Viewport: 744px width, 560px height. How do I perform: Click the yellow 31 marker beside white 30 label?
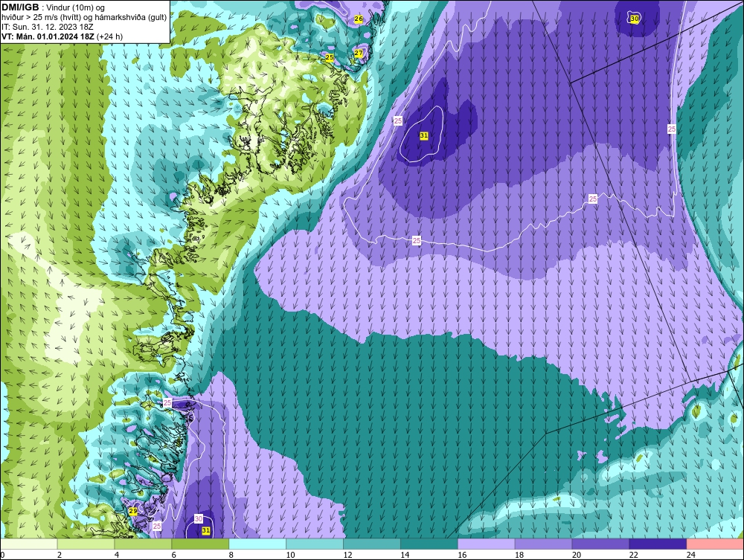coord(205,530)
